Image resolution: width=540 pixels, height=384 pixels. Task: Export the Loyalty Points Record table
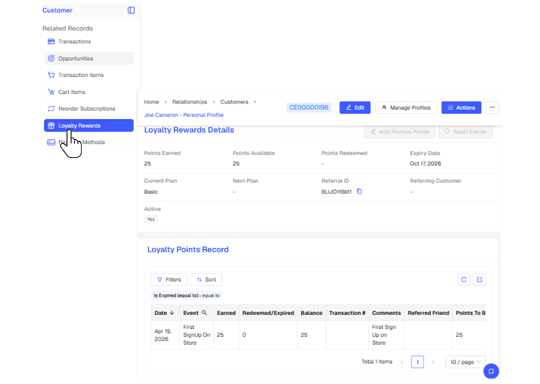click(479, 280)
